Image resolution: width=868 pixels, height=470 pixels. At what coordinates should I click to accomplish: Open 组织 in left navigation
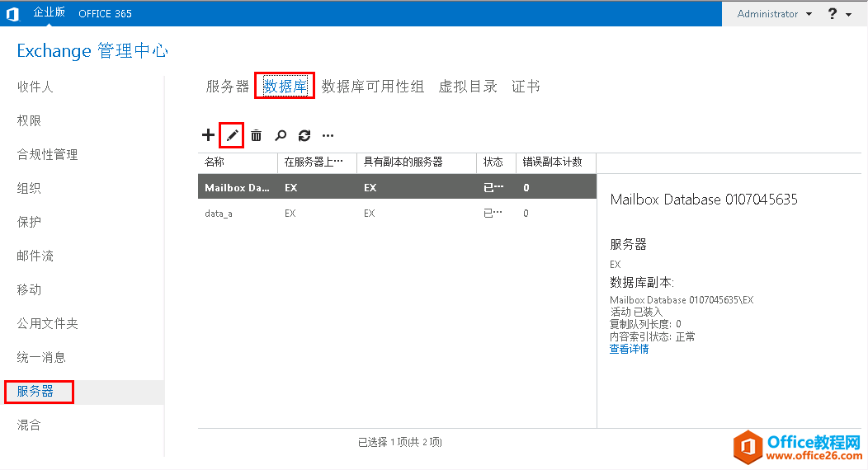29,188
